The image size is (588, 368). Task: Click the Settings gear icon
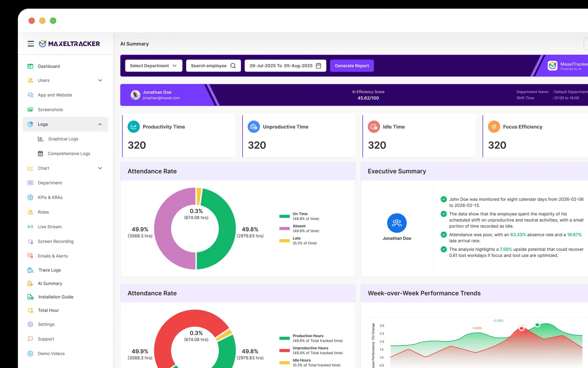coord(30,324)
